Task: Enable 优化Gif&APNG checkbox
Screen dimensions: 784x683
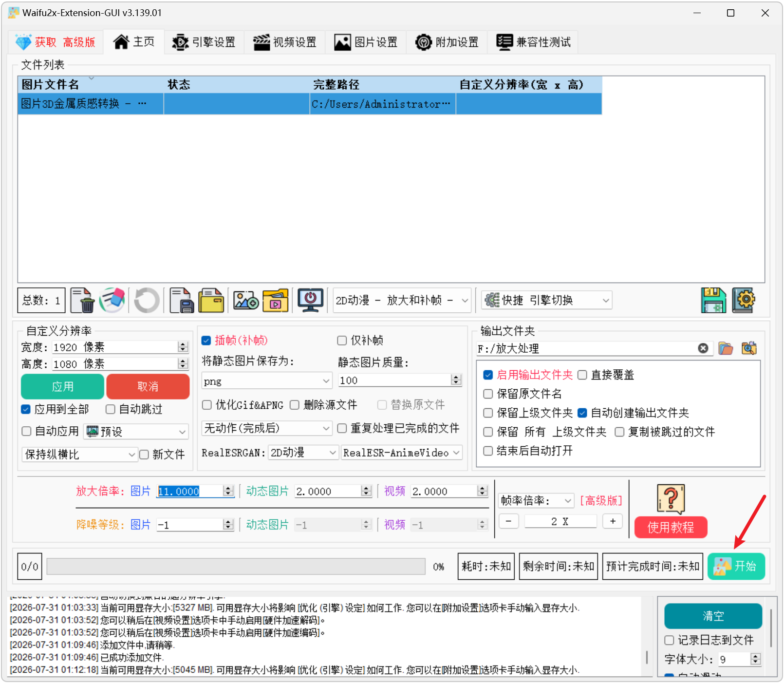Action: pyautogui.click(x=207, y=405)
